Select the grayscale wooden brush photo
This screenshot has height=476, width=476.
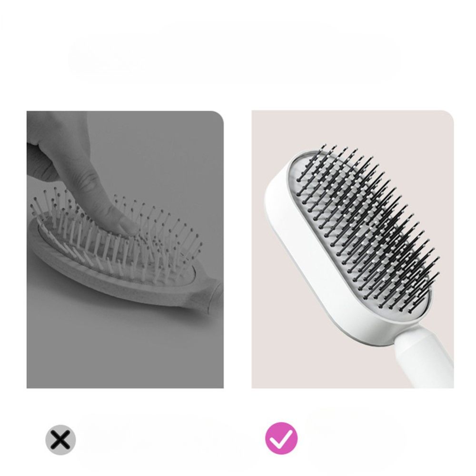(x=125, y=249)
